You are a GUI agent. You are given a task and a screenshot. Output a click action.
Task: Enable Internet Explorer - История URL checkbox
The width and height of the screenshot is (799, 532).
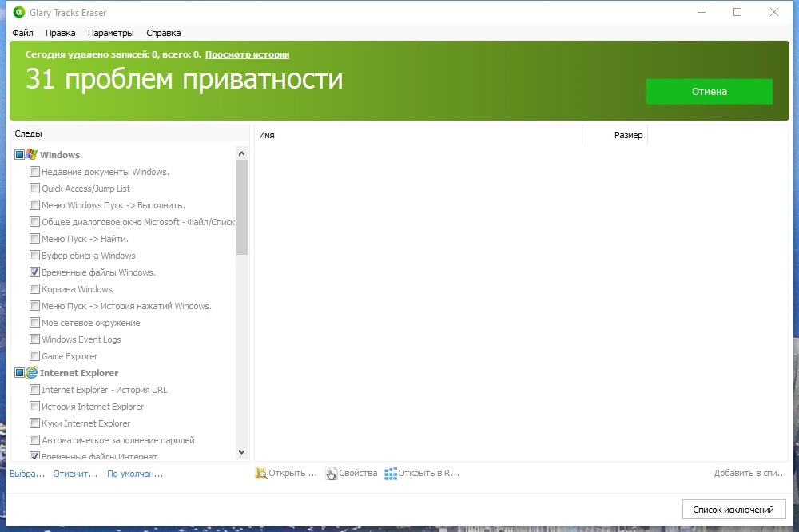coord(34,389)
